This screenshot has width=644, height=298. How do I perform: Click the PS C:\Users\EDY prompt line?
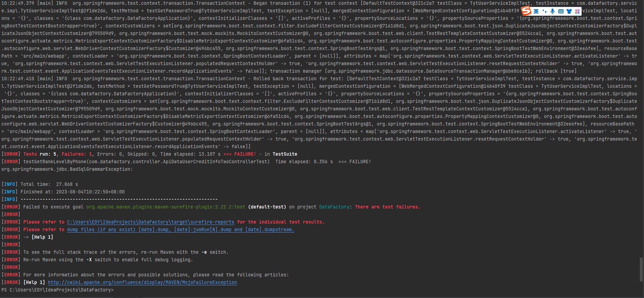pyautogui.click(x=57, y=290)
